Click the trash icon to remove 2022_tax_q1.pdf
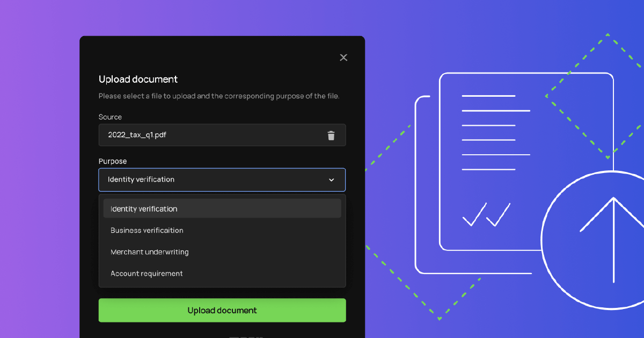Image resolution: width=644 pixels, height=338 pixels. pyautogui.click(x=332, y=135)
